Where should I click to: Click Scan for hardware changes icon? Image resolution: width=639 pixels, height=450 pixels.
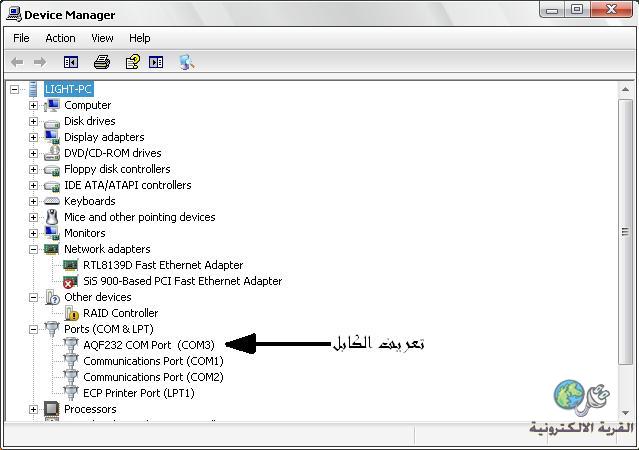click(187, 62)
